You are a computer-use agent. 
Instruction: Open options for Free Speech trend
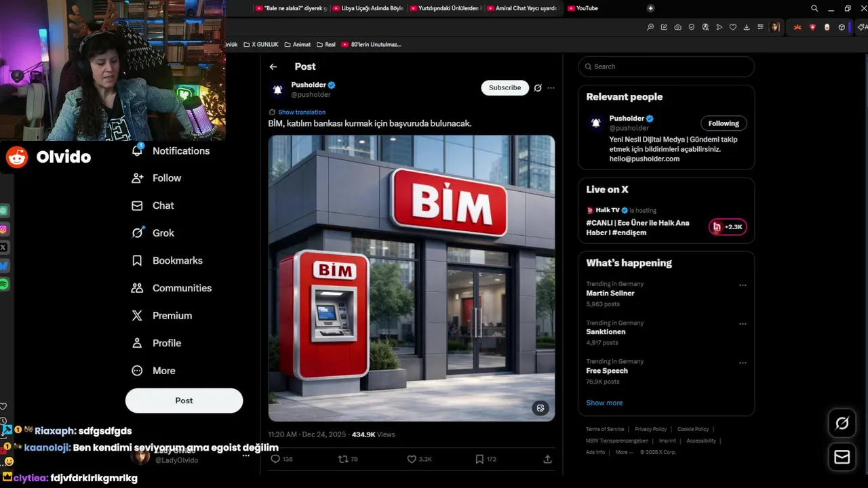[743, 363]
